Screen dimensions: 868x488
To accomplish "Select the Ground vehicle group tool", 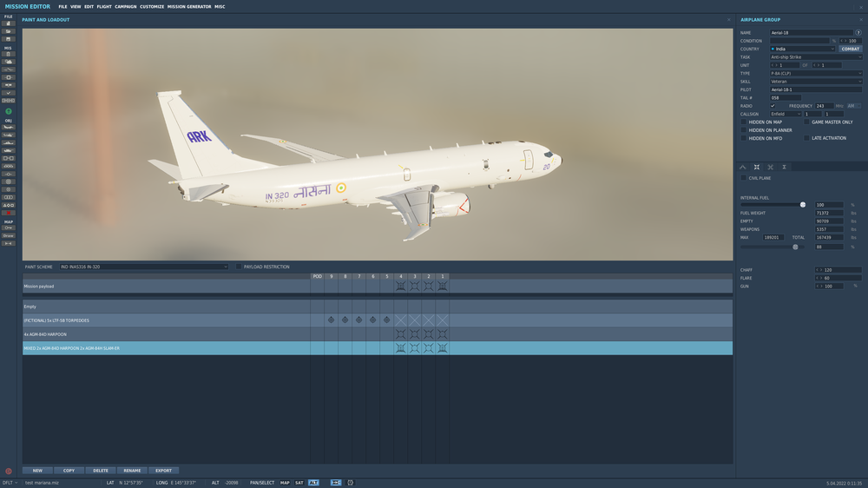I will point(9,150).
